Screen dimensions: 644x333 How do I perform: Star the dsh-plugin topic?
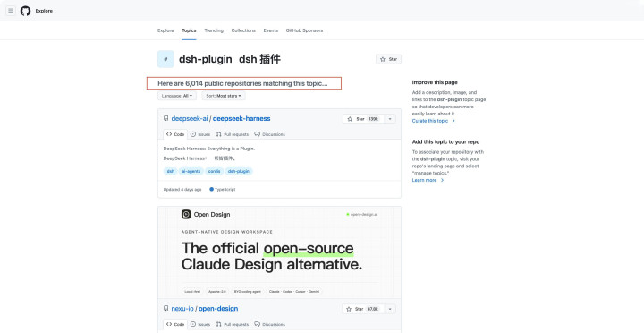(x=388, y=59)
